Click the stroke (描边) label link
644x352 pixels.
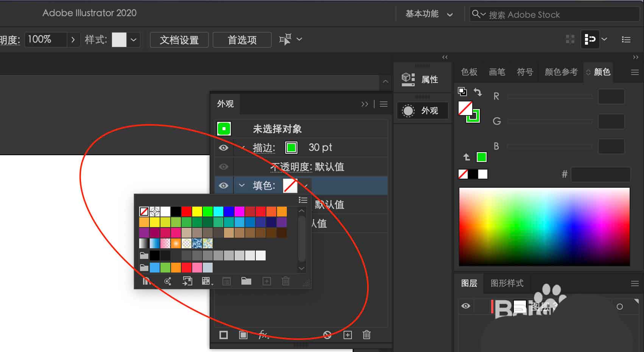click(x=264, y=148)
